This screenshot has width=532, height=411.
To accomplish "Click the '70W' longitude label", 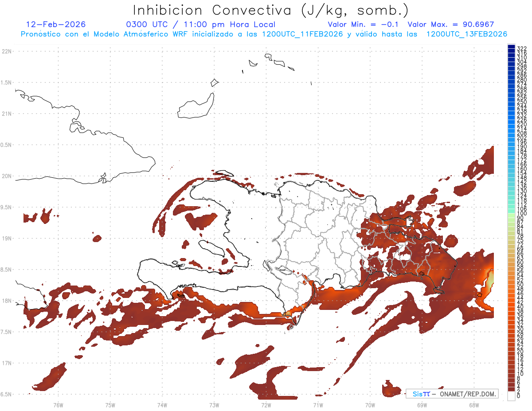I will 370,405.
